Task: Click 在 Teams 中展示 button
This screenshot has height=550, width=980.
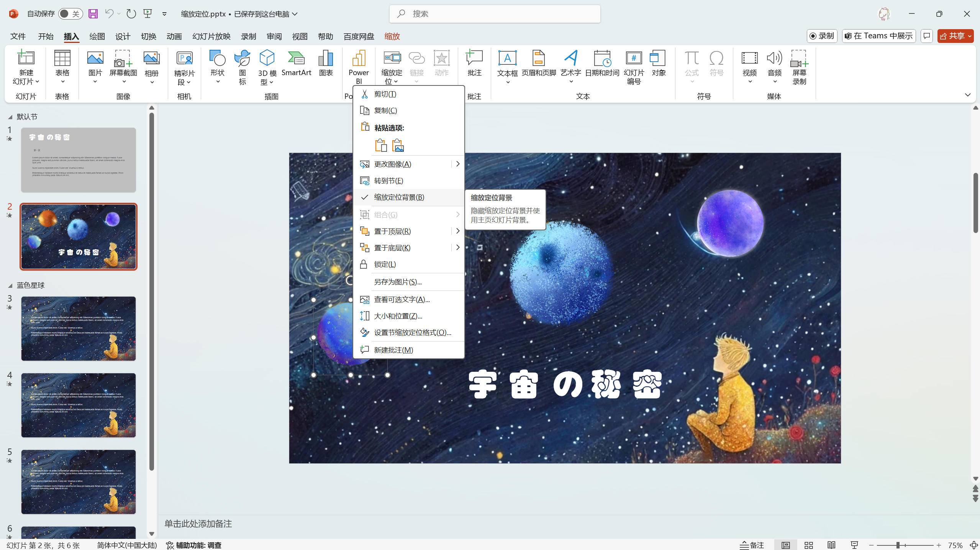Action: tap(878, 36)
